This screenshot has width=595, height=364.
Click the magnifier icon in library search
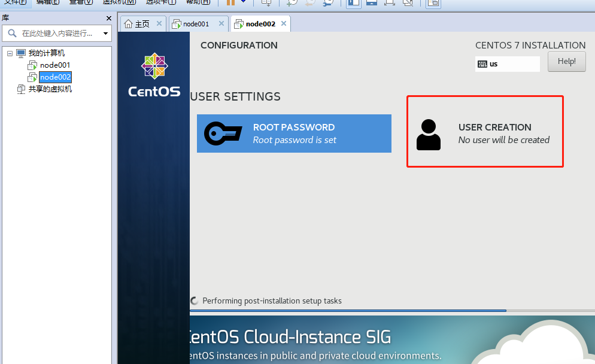coord(12,33)
